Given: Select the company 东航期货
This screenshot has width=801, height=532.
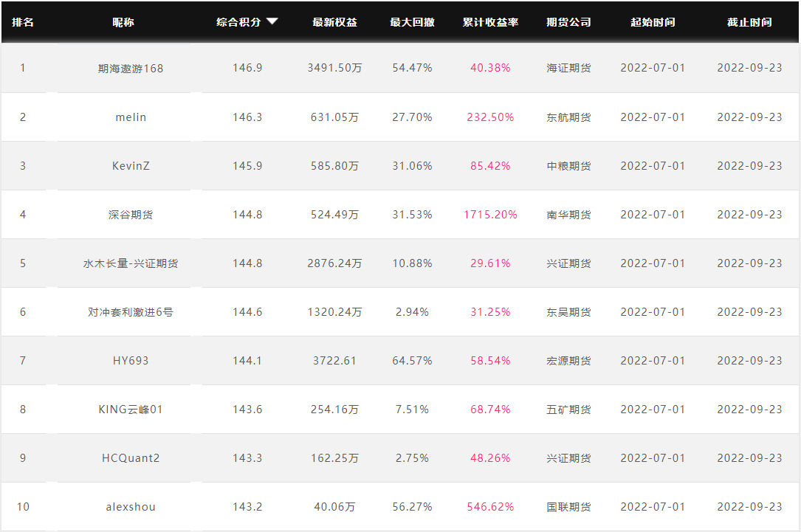Looking at the screenshot, I should click(x=568, y=117).
